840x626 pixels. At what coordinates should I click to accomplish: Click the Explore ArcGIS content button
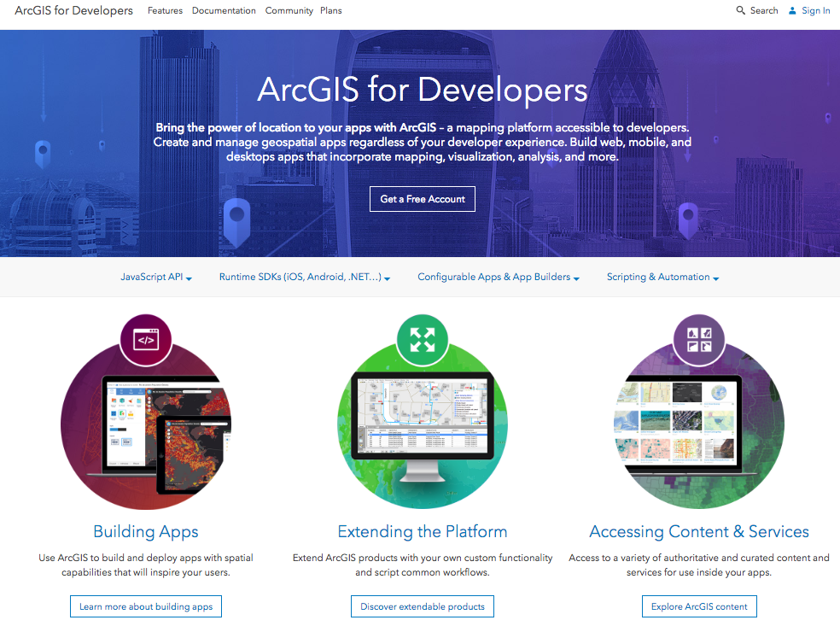[x=699, y=606]
